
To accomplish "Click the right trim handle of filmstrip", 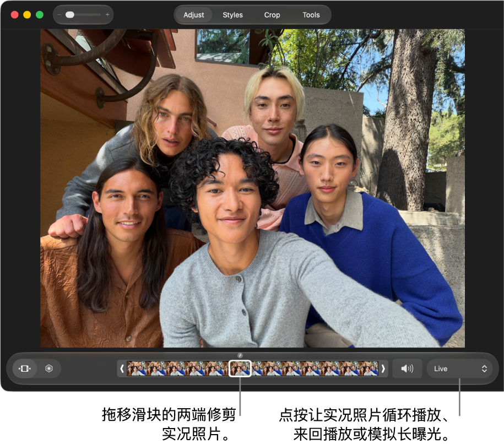I will pos(383,369).
